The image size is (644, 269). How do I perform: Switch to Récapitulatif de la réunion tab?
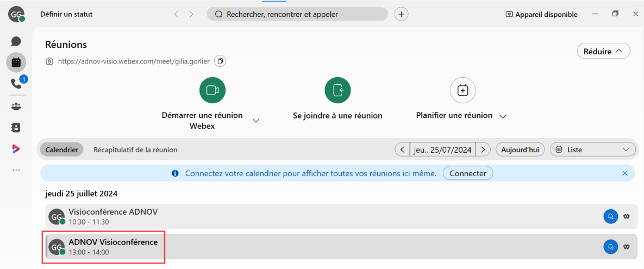tap(135, 149)
